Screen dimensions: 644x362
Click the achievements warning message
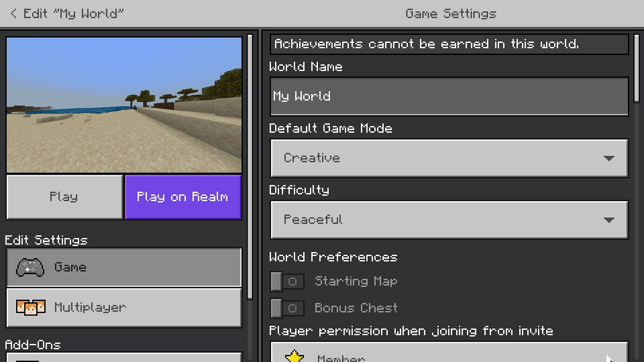(449, 44)
